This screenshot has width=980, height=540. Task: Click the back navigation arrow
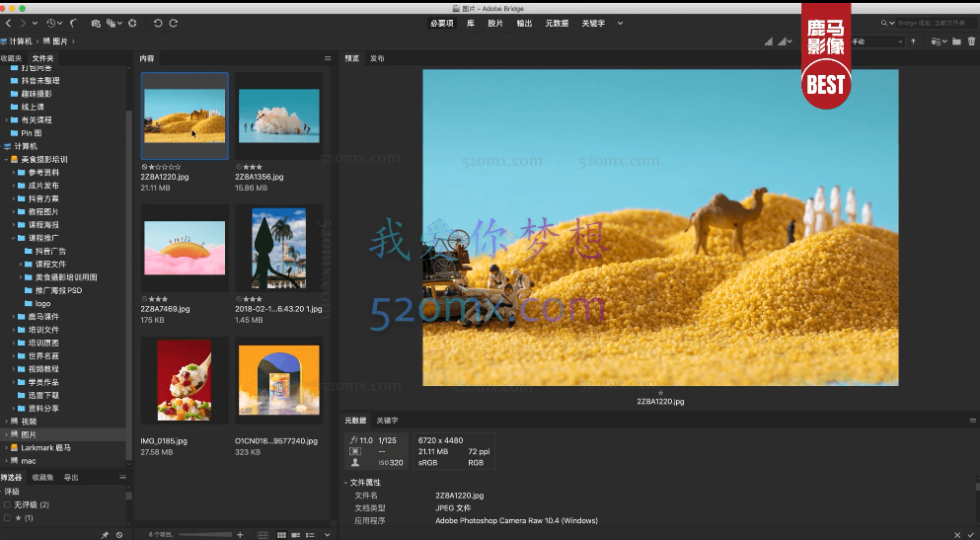[x=9, y=22]
